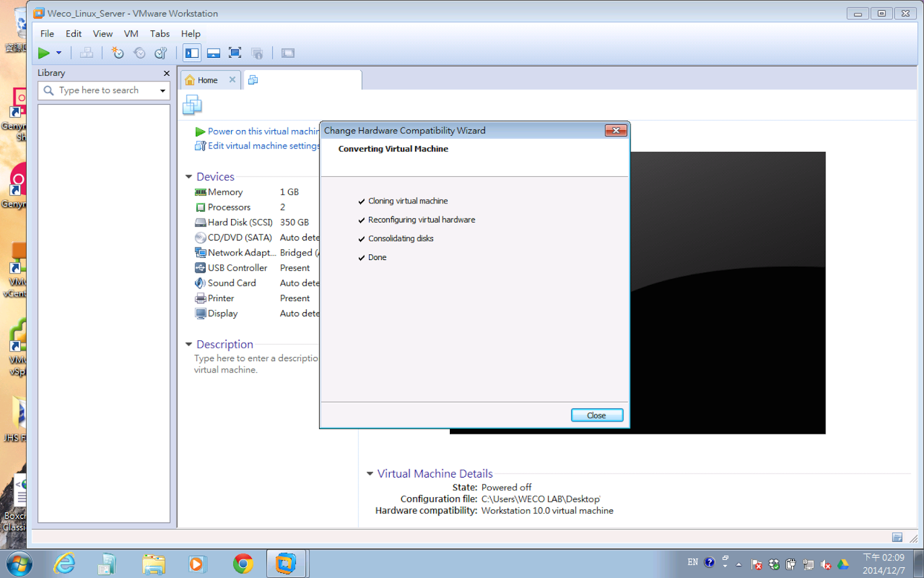Image resolution: width=924 pixels, height=578 pixels.
Task: Click the large virtual machine icon below tabs
Action: coord(192,105)
